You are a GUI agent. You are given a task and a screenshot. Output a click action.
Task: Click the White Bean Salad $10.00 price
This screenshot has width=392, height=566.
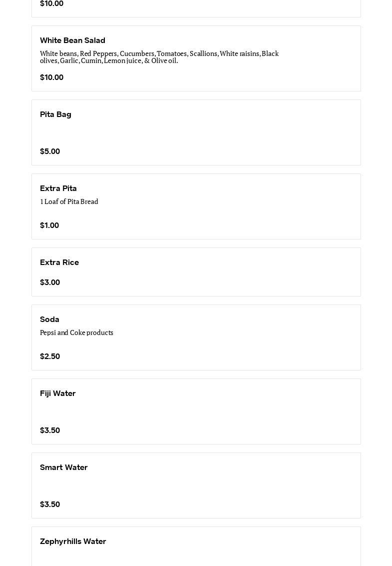pyautogui.click(x=51, y=77)
